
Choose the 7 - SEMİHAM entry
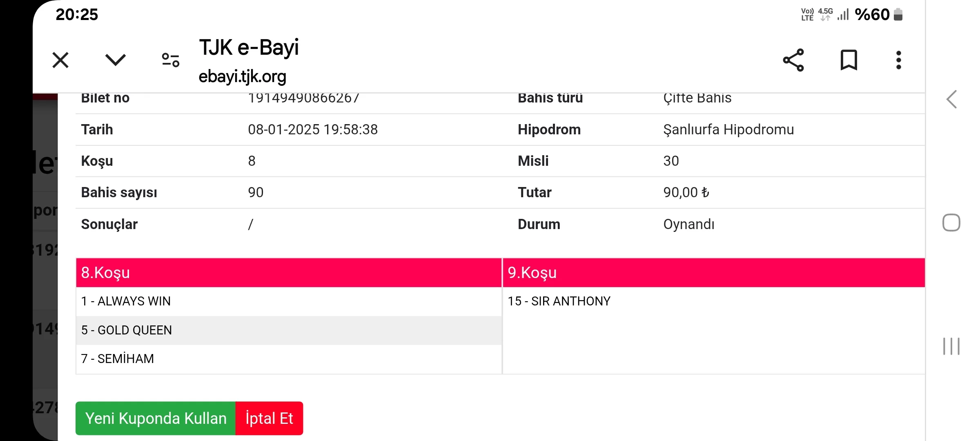pos(118,359)
